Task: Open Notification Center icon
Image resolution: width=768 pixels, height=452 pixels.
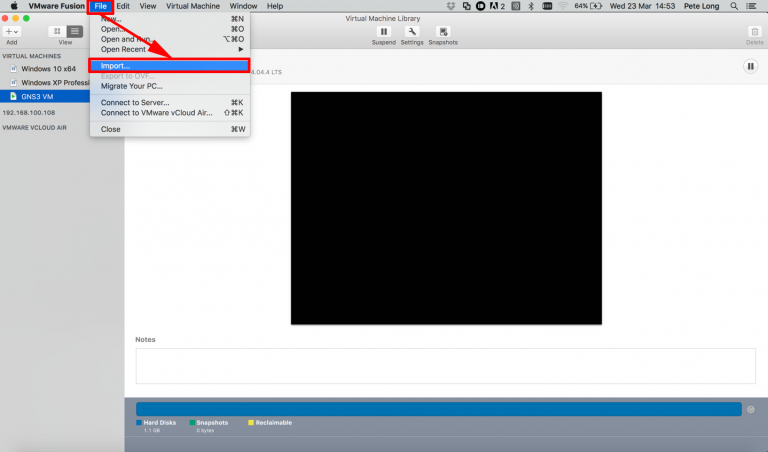Action: pos(751,6)
